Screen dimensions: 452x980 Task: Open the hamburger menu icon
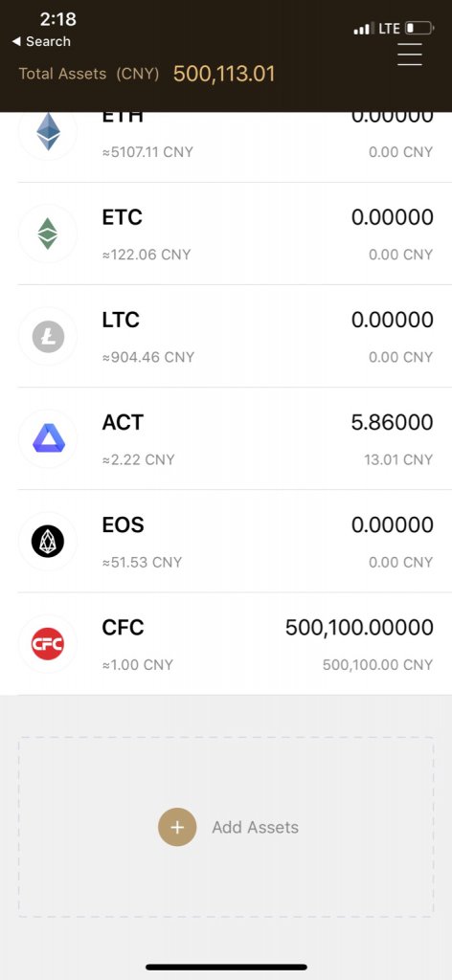[410, 55]
